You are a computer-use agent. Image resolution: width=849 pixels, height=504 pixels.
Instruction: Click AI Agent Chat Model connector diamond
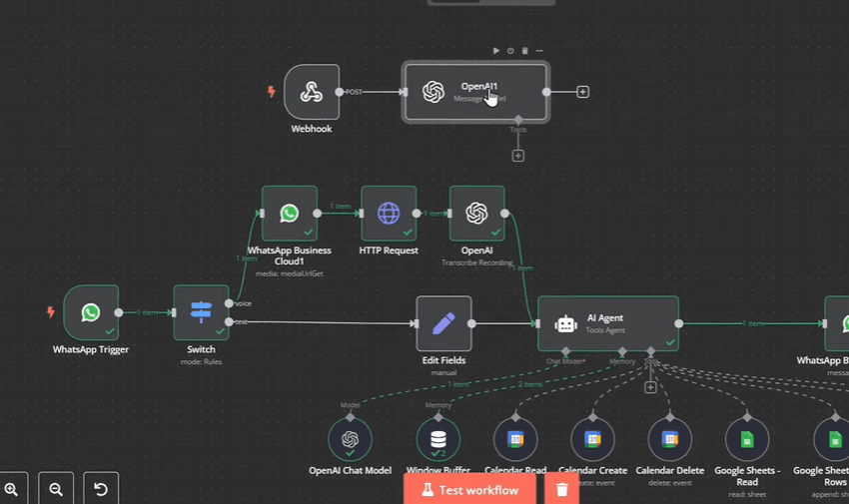[565, 351]
